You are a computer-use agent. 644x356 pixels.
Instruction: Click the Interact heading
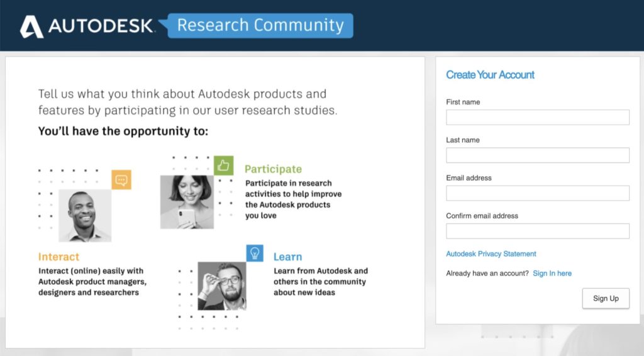tap(58, 257)
